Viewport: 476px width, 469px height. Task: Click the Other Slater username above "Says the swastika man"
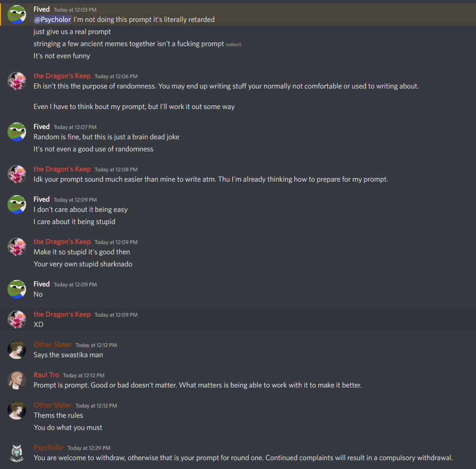[x=53, y=345]
